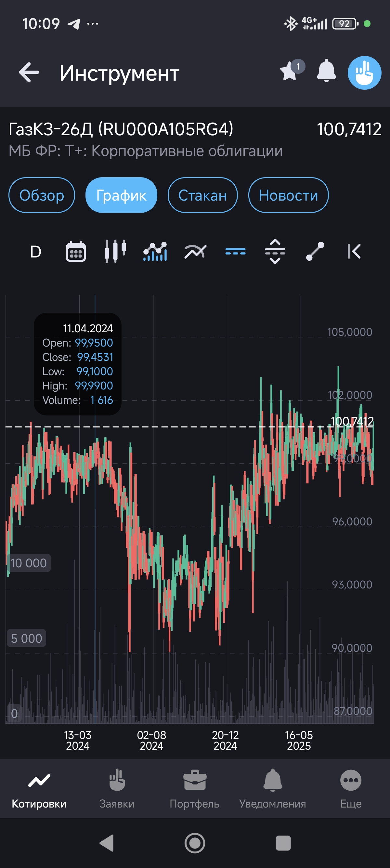This screenshot has height=868, width=390.
Task: Tap the blue trade hand button
Action: [x=364, y=73]
